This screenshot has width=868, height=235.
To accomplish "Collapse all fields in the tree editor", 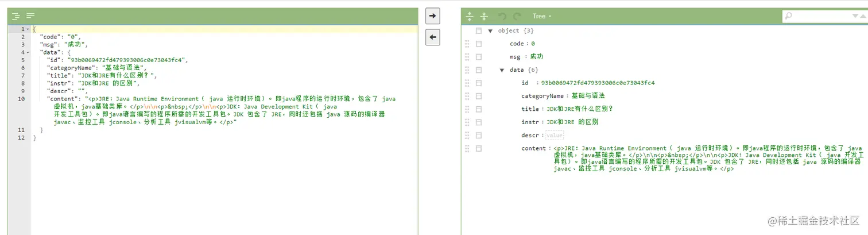I will (484, 16).
